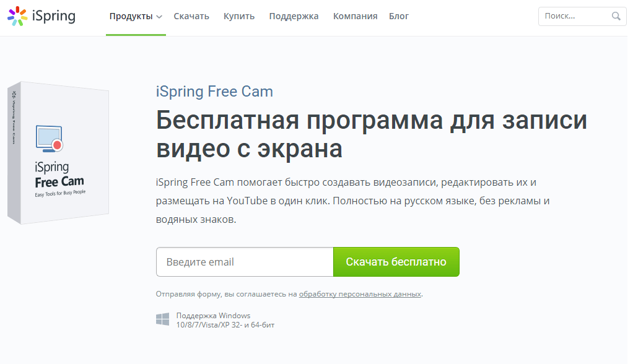Click the iSpring Free Cam title
The image size is (633, 364).
coord(214,92)
